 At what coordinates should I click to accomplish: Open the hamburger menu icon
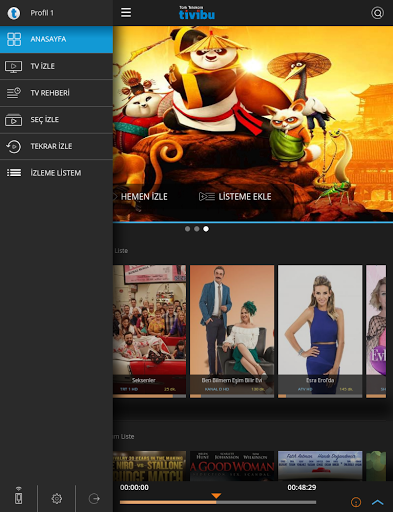[x=126, y=13]
